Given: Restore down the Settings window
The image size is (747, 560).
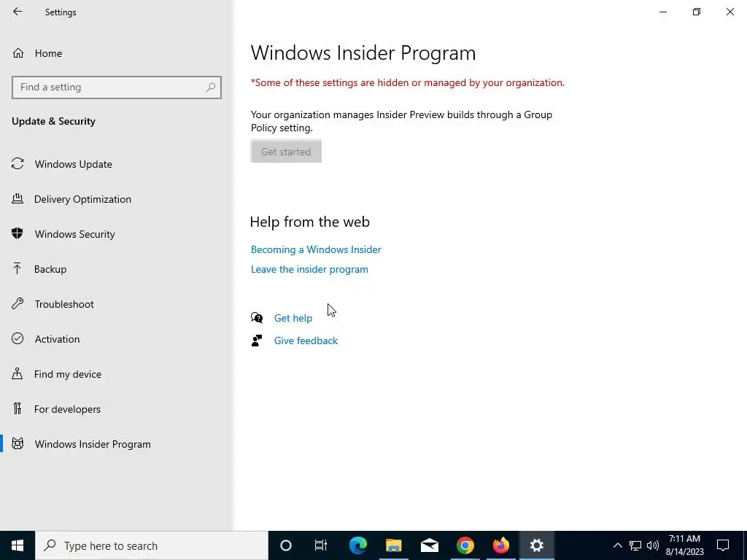Looking at the screenshot, I should click(697, 12).
